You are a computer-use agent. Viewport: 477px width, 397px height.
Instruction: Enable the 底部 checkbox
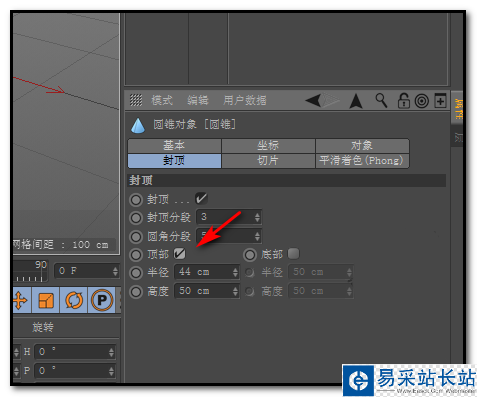coord(293,254)
